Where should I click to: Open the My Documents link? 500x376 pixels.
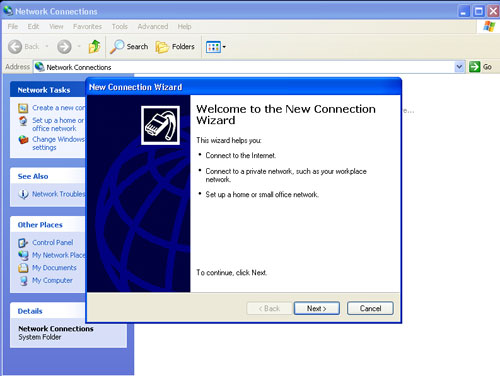pos(54,268)
